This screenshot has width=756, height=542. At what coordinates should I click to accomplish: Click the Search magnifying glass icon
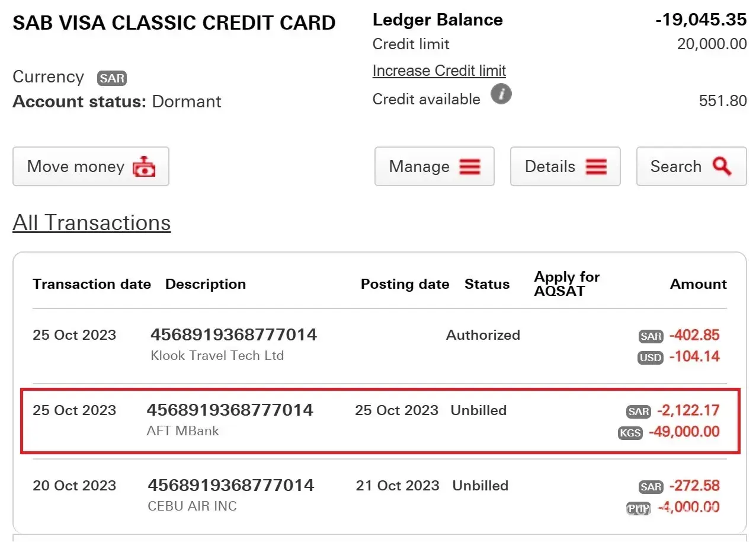pos(722,166)
